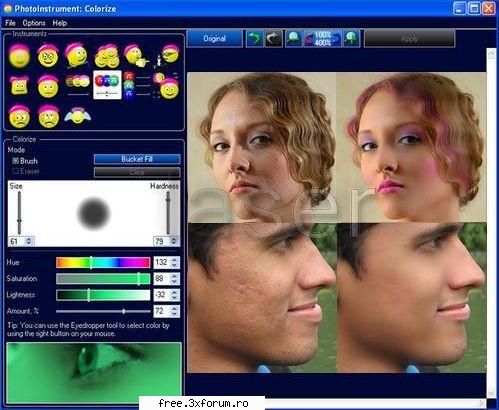Click the brush preview dot
The width and height of the screenshot is (499, 410).
tap(94, 214)
